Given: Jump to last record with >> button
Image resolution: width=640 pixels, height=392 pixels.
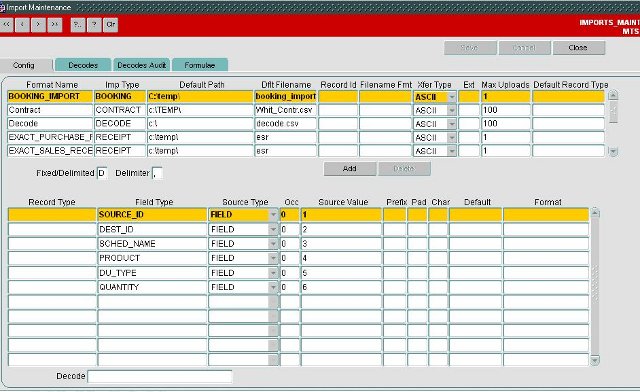Looking at the screenshot, I should click(55, 24).
